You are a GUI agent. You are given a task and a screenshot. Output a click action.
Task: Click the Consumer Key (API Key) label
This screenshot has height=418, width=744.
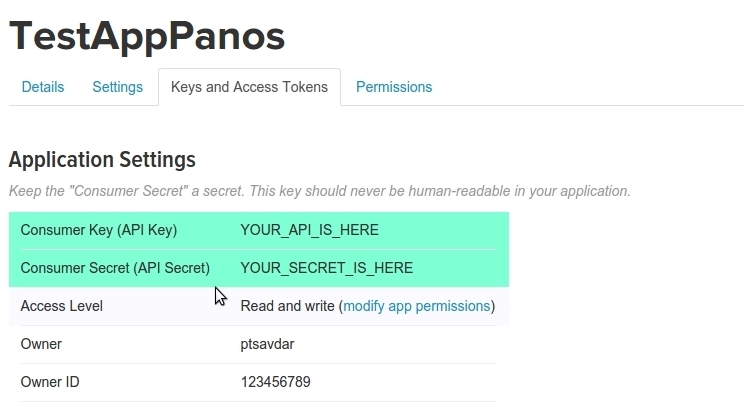(98, 230)
